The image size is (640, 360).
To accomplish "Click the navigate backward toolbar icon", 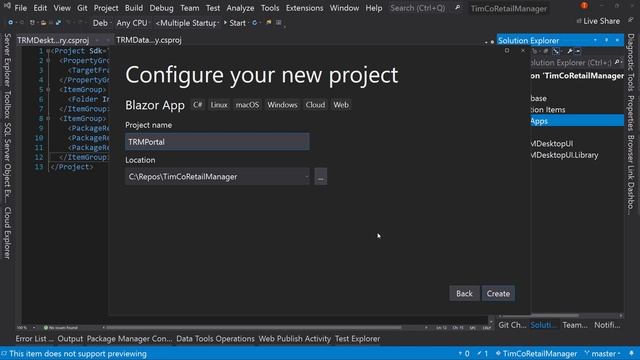I will (11, 23).
